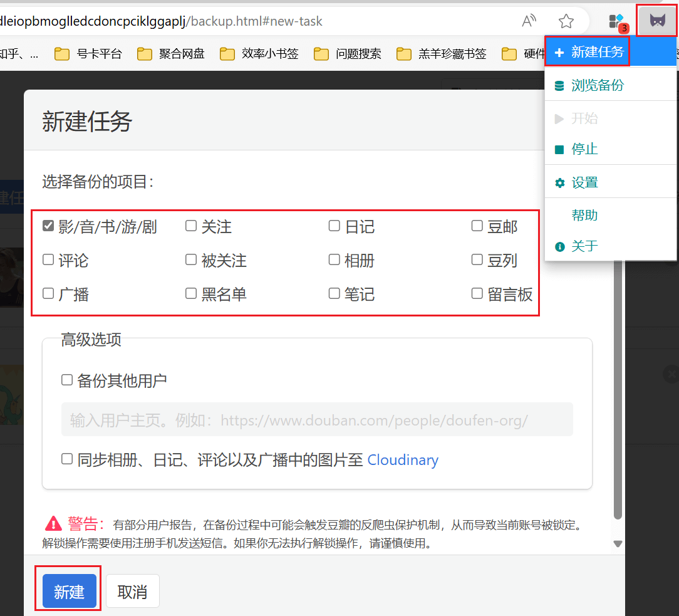Check the 留言板 option
The height and width of the screenshot is (616, 679).
[x=477, y=293]
